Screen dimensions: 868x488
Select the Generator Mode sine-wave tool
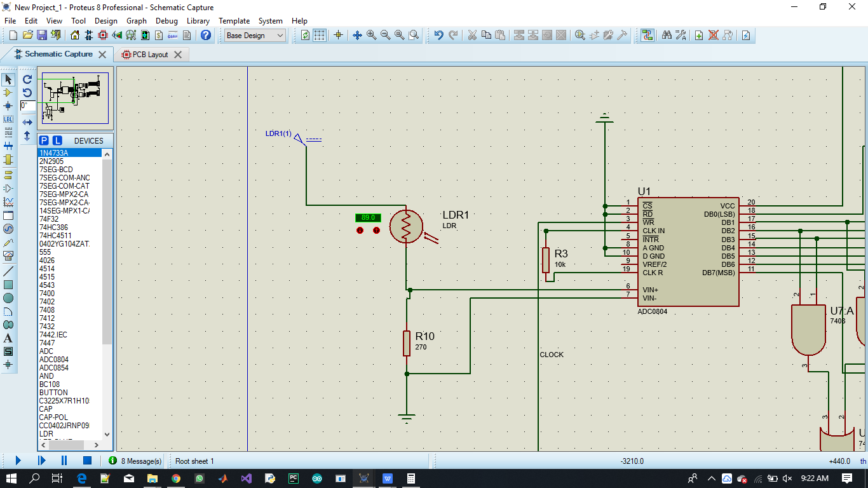click(8, 229)
